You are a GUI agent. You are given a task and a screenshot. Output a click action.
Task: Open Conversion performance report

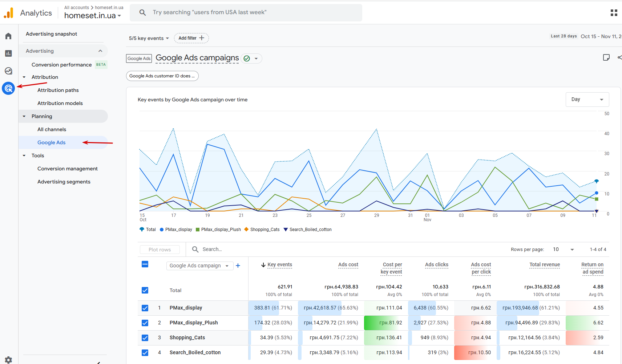point(62,65)
